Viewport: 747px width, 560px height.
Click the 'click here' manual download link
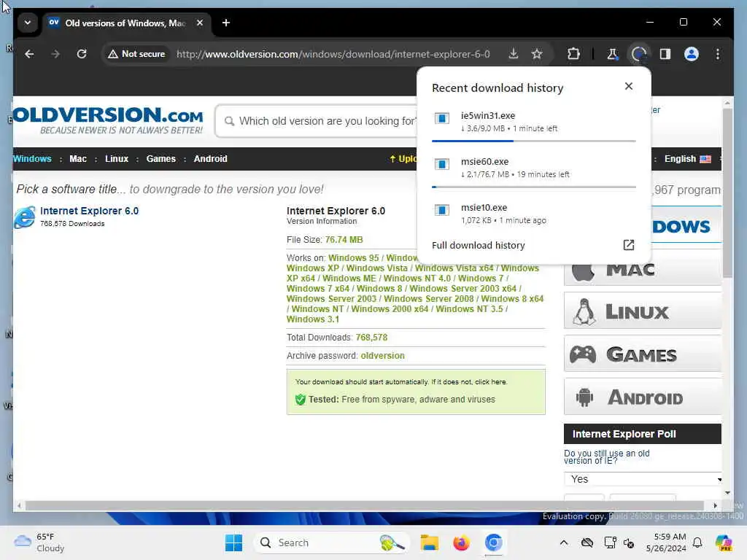point(491,382)
